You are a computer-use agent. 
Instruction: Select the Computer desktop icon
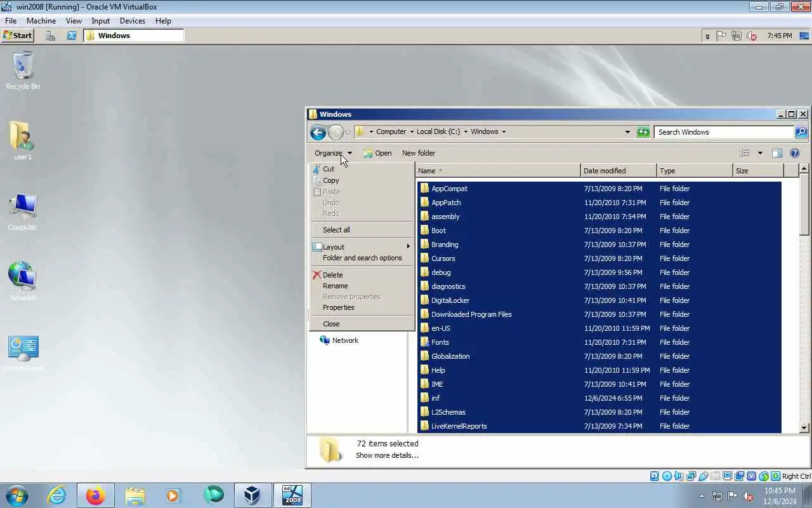point(23,212)
